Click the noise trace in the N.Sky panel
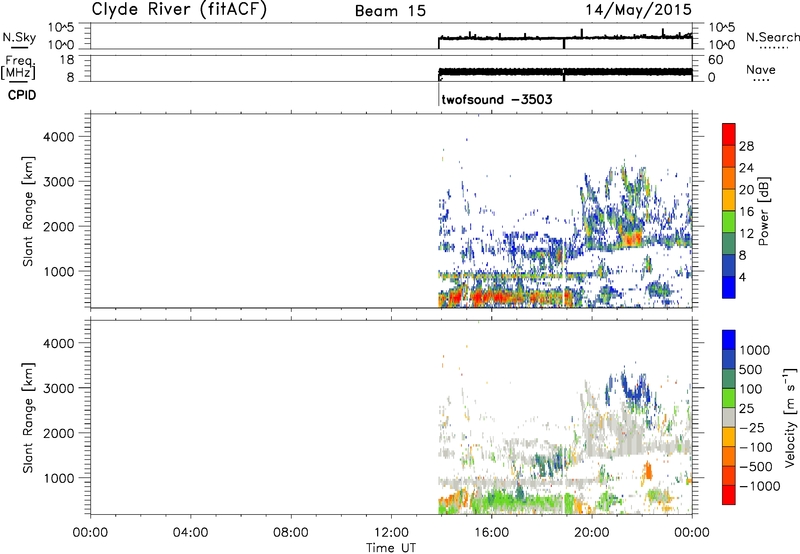 tap(565, 38)
